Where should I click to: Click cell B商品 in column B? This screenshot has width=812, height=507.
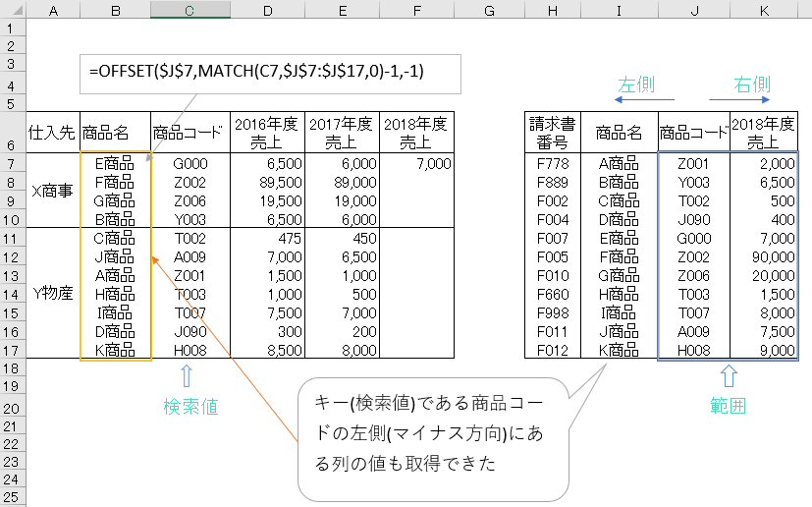115,219
